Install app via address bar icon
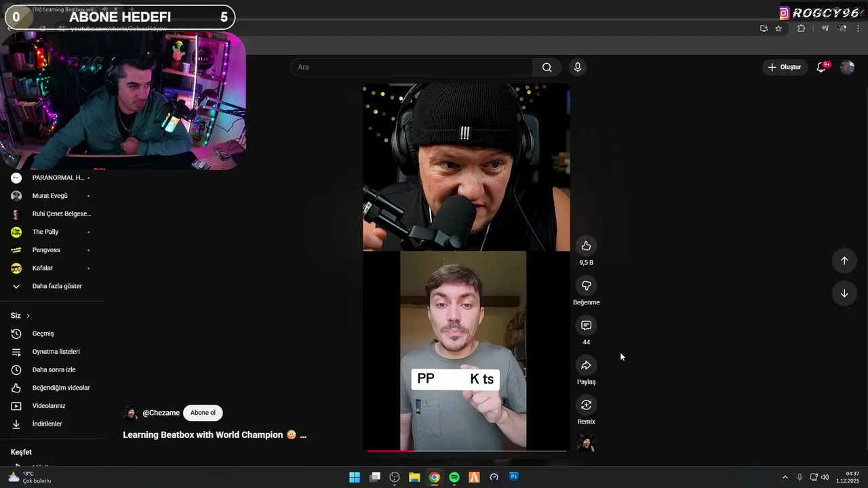Viewport: 868px width, 488px height. tap(764, 28)
